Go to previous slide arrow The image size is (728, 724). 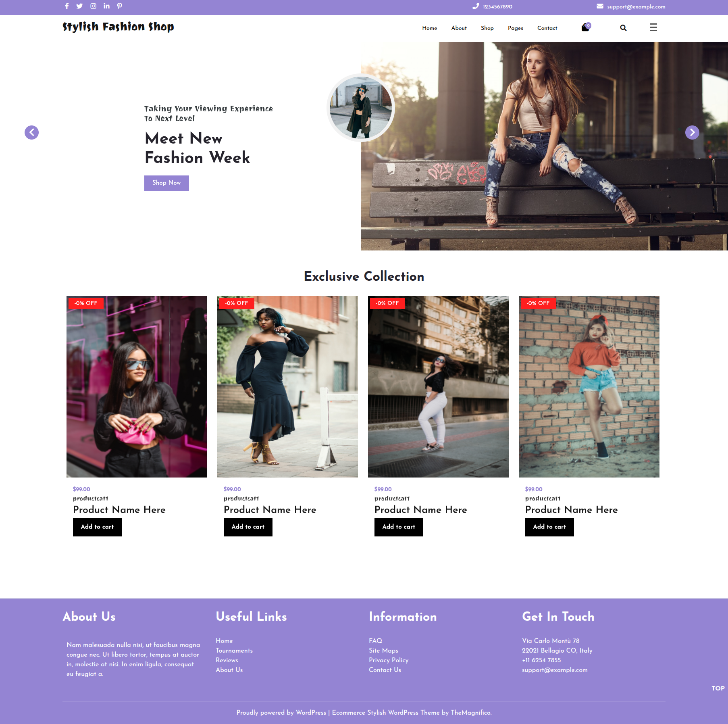pos(31,132)
